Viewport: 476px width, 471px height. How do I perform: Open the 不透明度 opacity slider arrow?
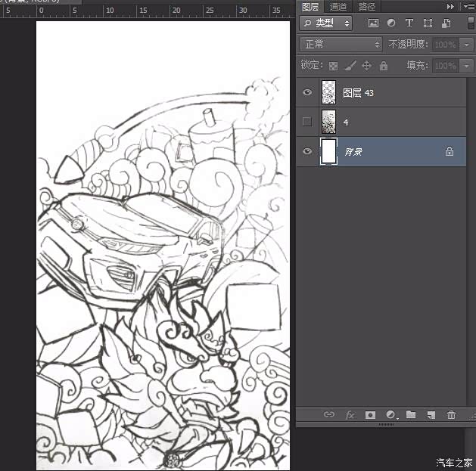coord(466,45)
